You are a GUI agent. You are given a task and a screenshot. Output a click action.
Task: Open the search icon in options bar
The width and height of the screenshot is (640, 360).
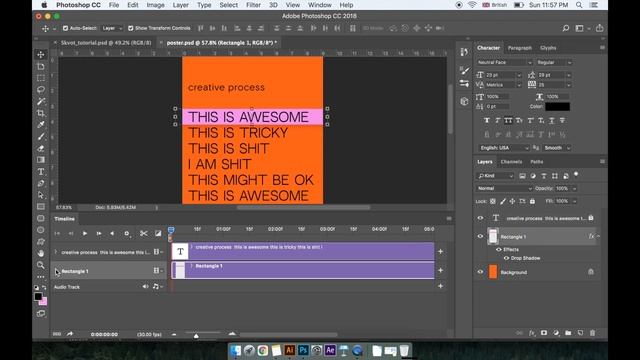coord(566,28)
